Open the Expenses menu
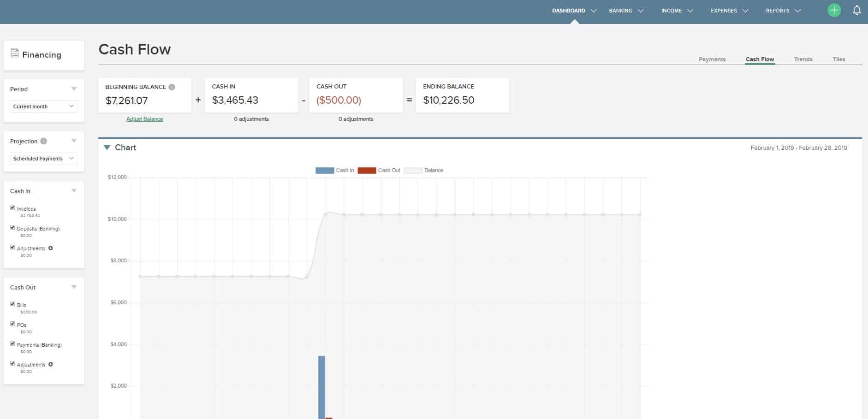868x419 pixels. point(729,11)
